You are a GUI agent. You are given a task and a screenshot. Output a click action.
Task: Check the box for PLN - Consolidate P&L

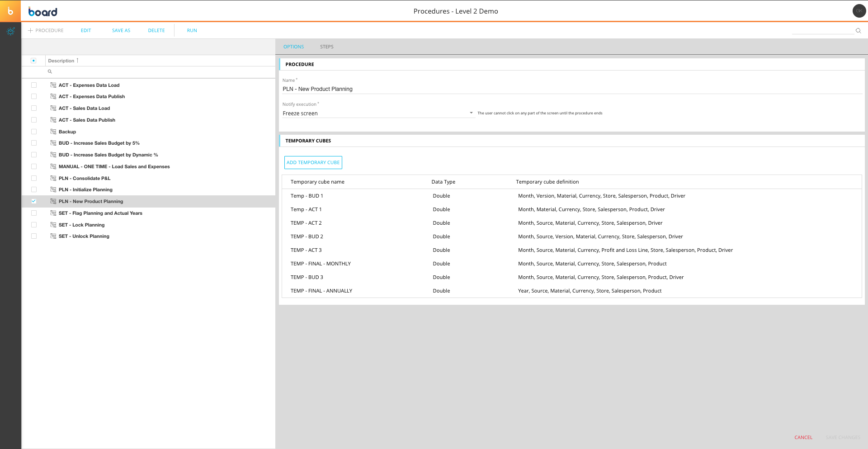point(34,178)
